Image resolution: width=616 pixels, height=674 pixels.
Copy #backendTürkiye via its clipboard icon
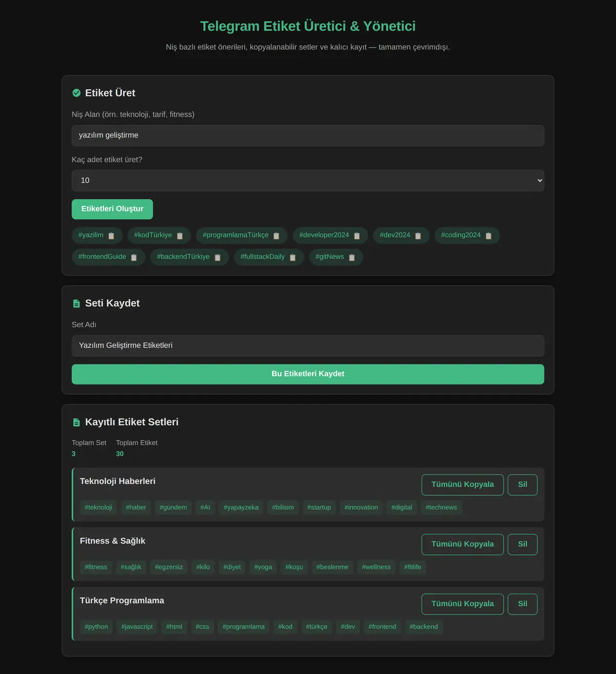point(218,257)
